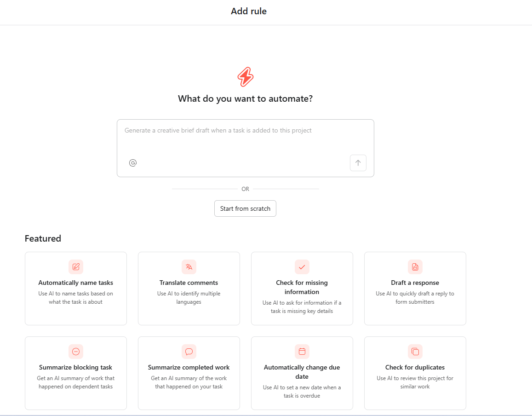Click the Check for duplicates copy icon

pos(415,352)
